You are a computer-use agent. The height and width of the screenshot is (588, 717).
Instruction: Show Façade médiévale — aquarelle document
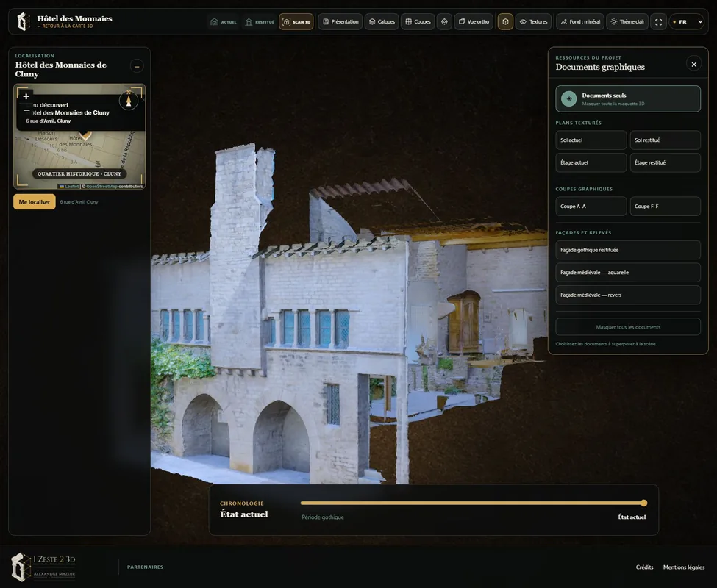pos(628,272)
